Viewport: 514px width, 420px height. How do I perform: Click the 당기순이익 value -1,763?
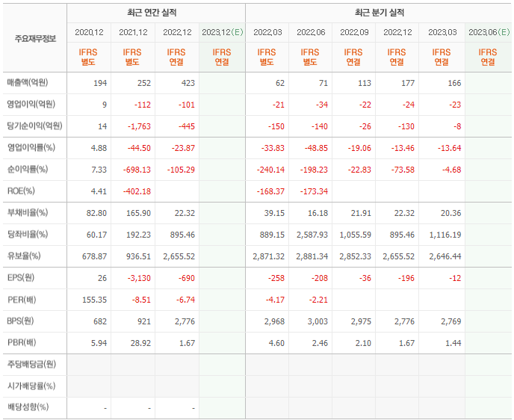(x=139, y=126)
